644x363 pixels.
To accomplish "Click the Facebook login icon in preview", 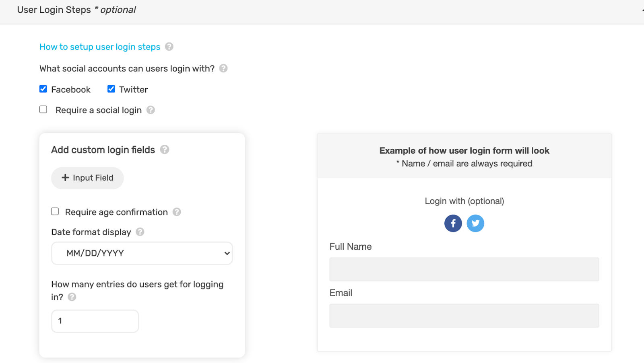I will 453,224.
